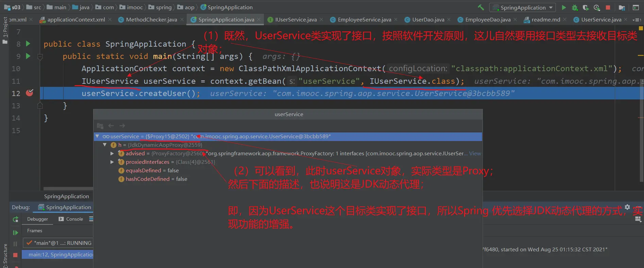Screen dimensions: 644x268
Task: Switch to the Debugger tab
Action: coord(37,219)
